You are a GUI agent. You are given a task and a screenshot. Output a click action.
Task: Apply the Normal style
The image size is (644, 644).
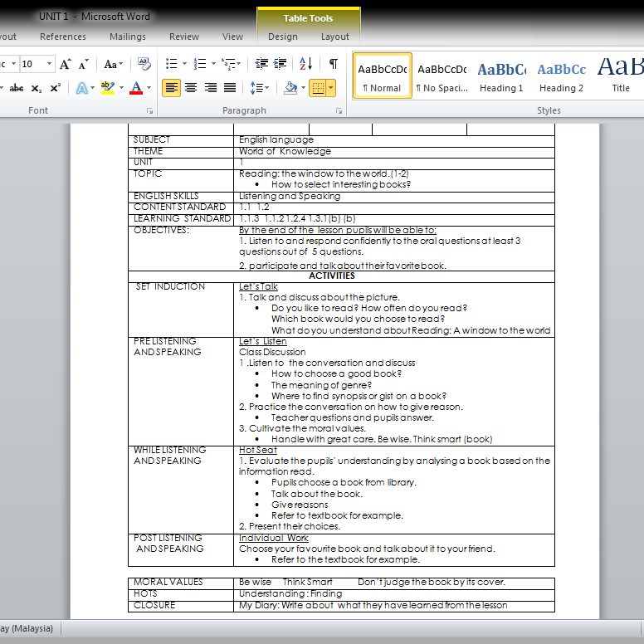pos(382,76)
